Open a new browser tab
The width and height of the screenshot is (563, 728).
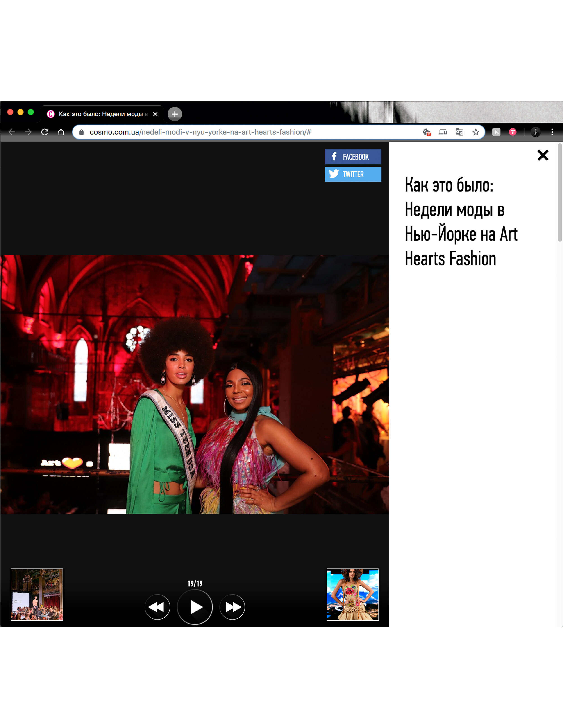175,114
